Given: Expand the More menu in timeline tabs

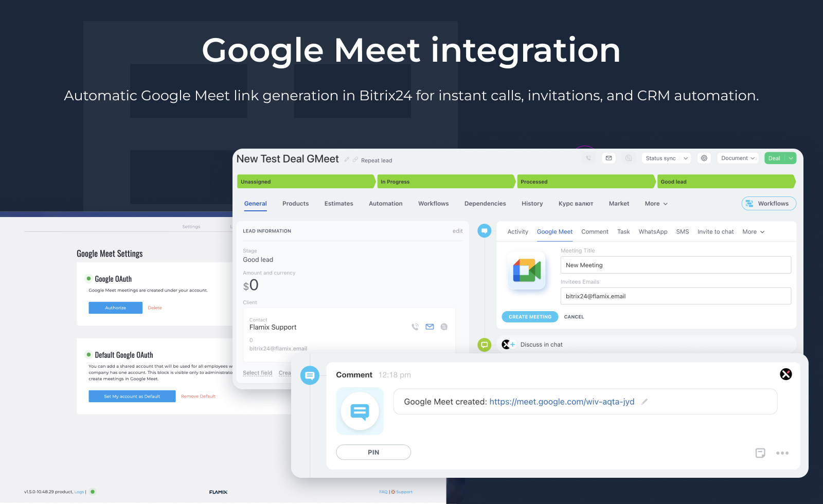Looking at the screenshot, I should click(753, 232).
